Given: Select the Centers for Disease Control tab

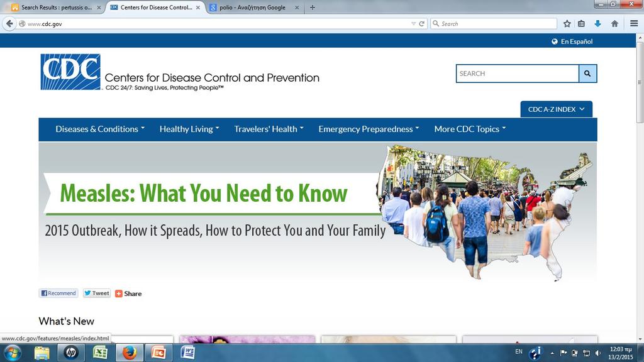Looking at the screenshot, I should click(x=155, y=8).
